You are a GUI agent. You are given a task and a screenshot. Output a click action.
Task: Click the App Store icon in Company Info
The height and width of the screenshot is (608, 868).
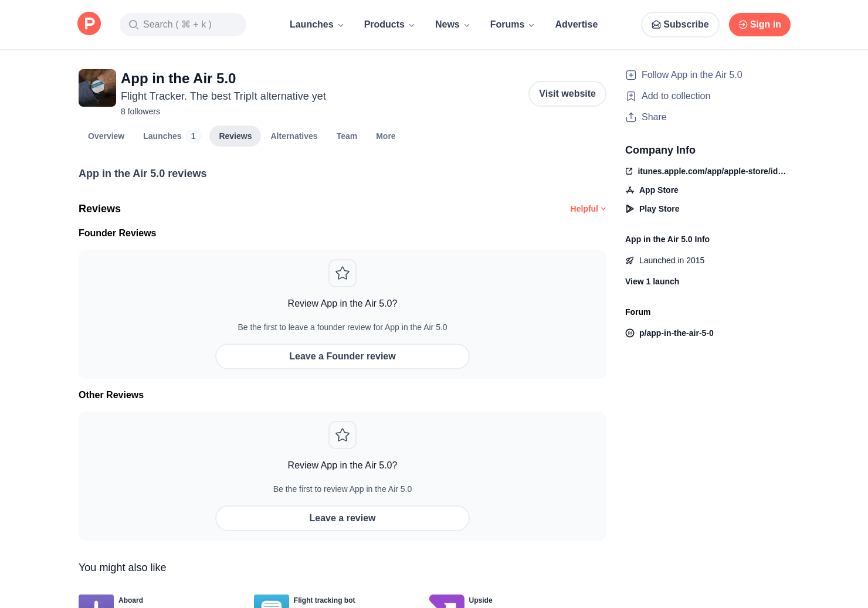tap(630, 190)
